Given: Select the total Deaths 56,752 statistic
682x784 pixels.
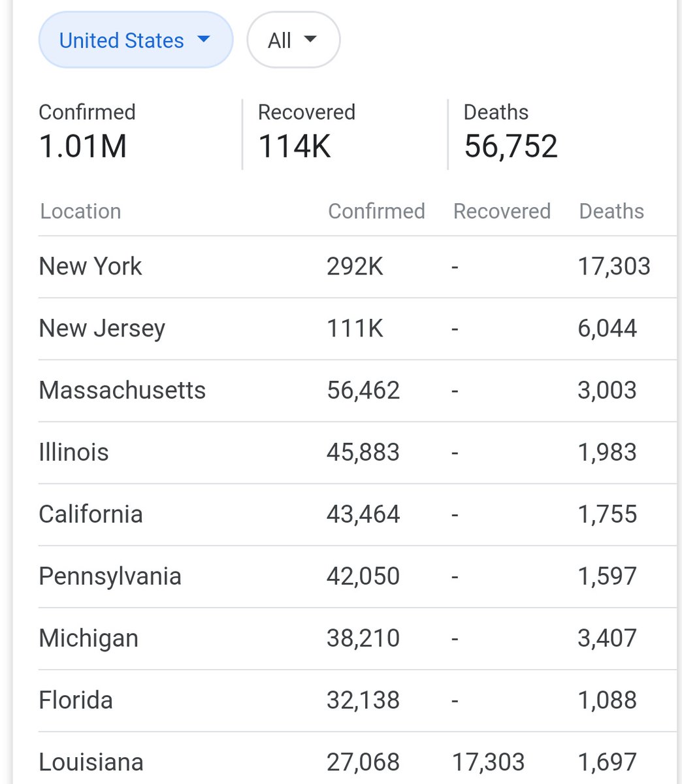Looking at the screenshot, I should tap(510, 133).
